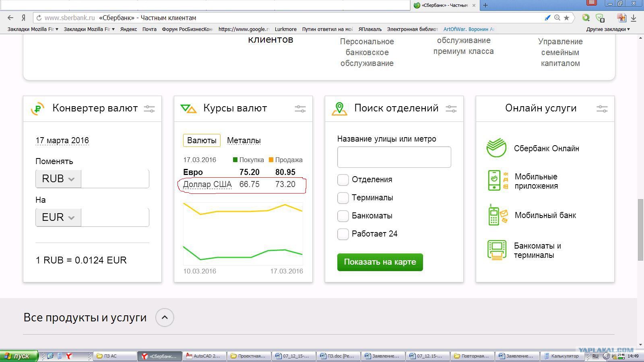Image resolution: width=644 pixels, height=362 pixels.
Task: Click the street or metro name input field
Action: [394, 157]
